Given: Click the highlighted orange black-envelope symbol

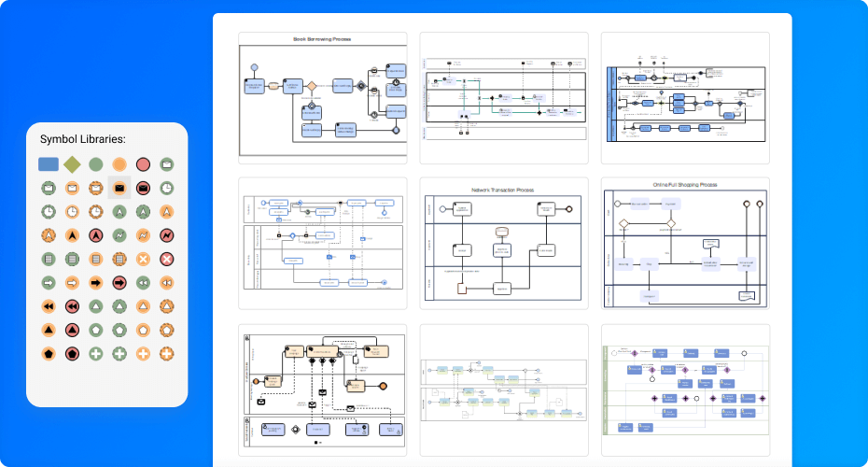Looking at the screenshot, I should pyautogui.click(x=119, y=189).
